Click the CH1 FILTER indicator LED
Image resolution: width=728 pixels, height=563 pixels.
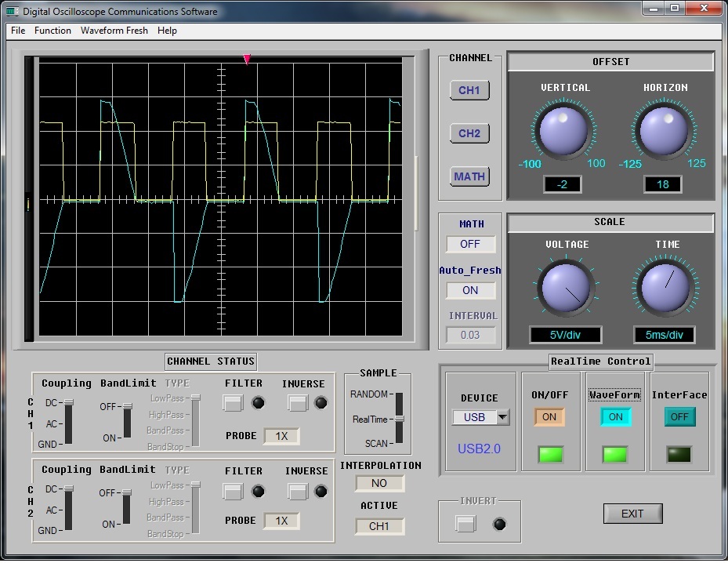tap(258, 403)
